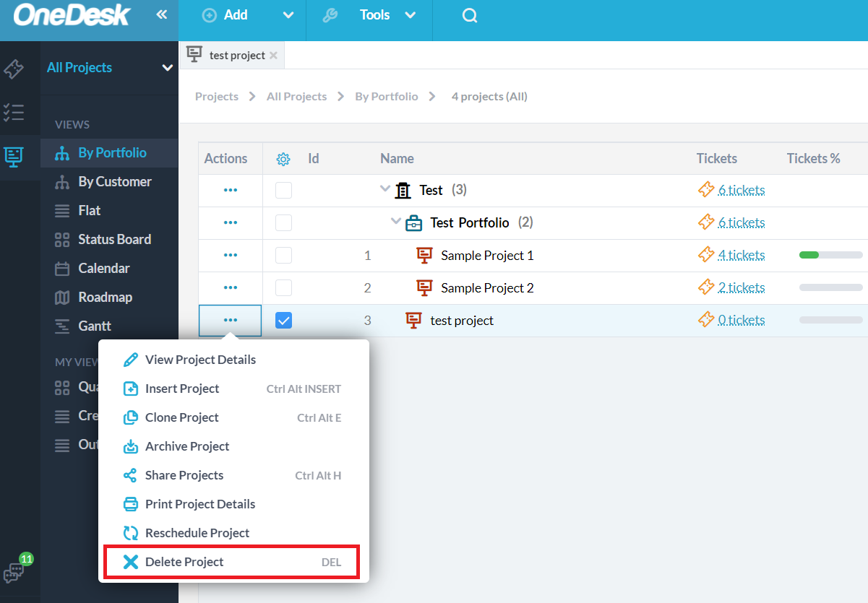Click the test project row icon
868x603 pixels.
coord(413,320)
